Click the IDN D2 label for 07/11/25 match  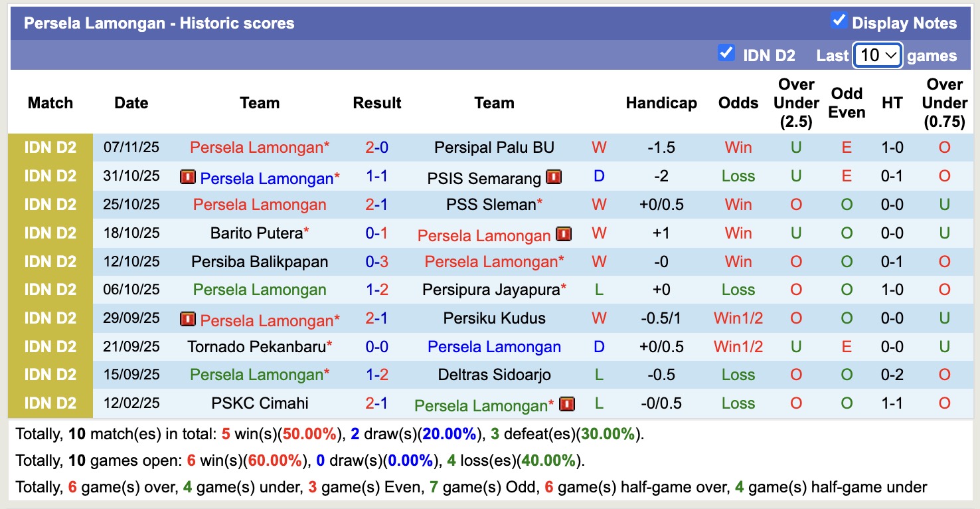coord(50,148)
